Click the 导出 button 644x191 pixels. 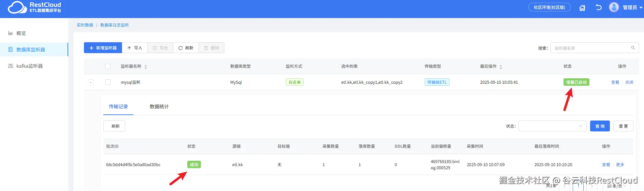point(160,48)
